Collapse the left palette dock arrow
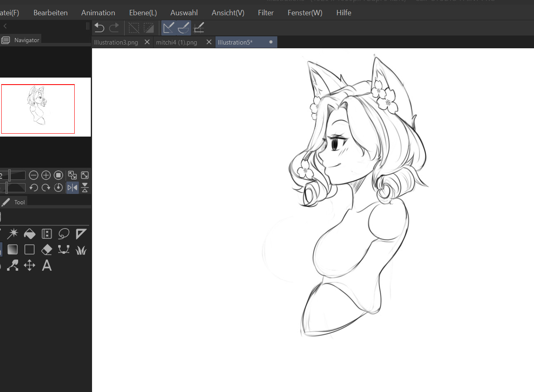 pyautogui.click(x=5, y=26)
